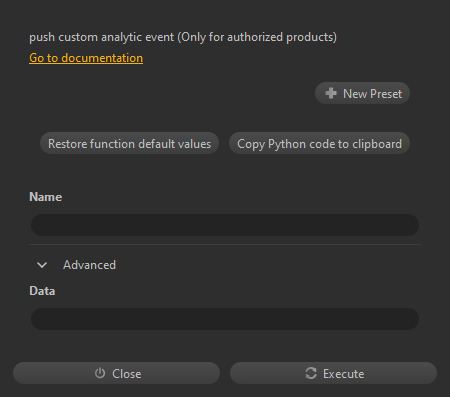Close the function dialog
This screenshot has width=450, height=397.
click(x=117, y=373)
